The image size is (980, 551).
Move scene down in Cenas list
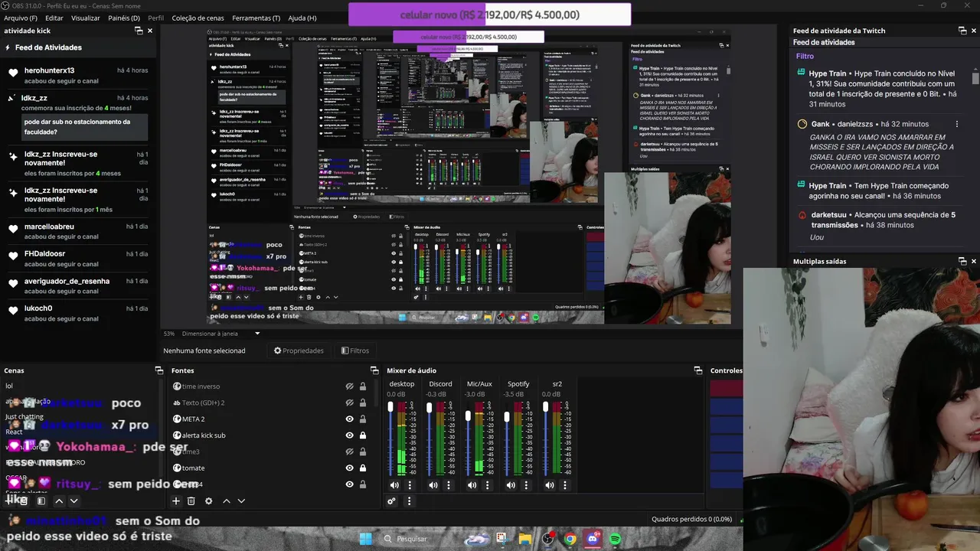[73, 501]
